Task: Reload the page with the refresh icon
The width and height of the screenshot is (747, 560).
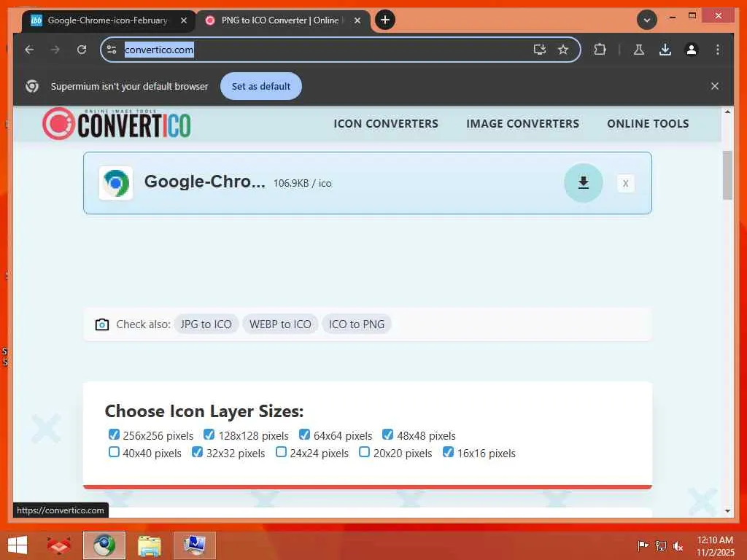Action: pos(82,50)
